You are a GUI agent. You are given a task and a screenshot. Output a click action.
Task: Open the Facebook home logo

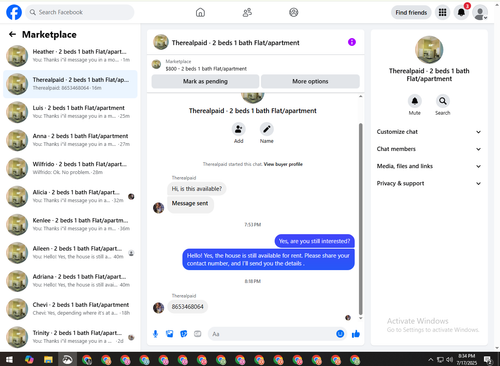click(14, 12)
